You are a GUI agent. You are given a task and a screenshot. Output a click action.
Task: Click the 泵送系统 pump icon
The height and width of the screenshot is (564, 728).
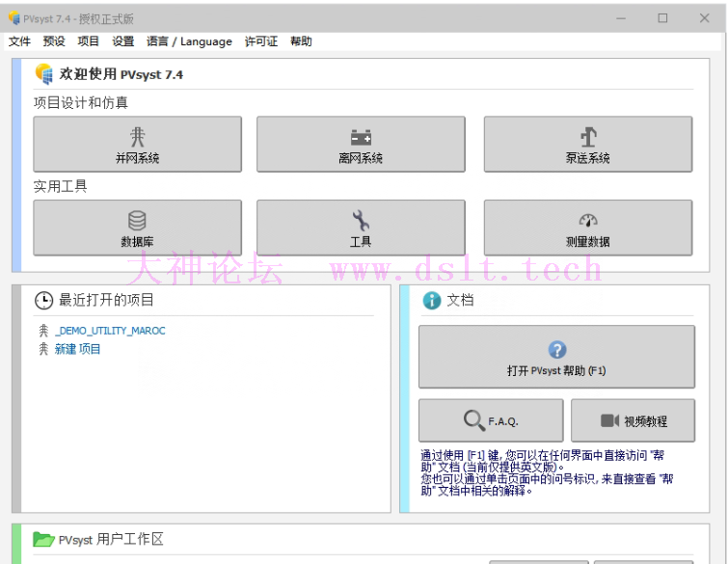[588, 137]
